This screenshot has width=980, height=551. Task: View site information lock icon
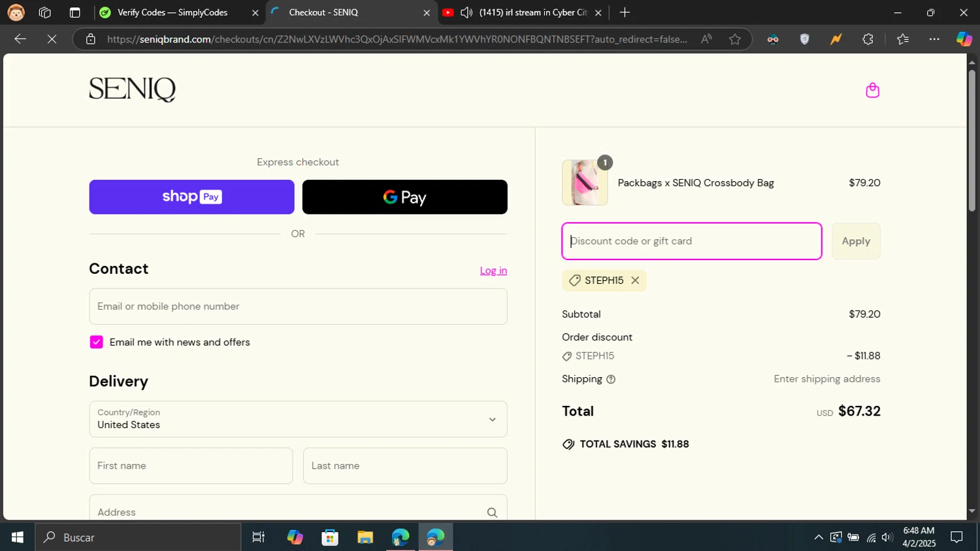pos(91,39)
